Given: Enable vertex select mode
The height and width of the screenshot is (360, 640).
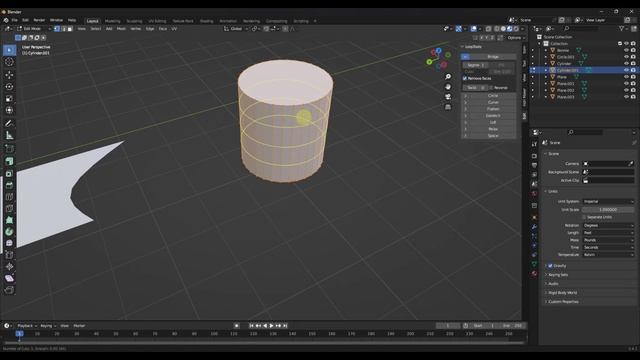Looking at the screenshot, I should (57, 29).
